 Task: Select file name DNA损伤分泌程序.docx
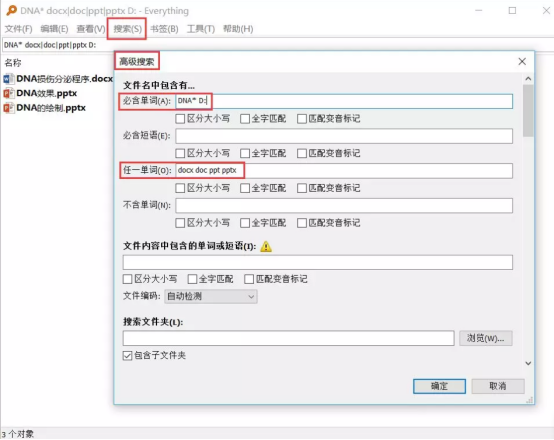(65, 78)
